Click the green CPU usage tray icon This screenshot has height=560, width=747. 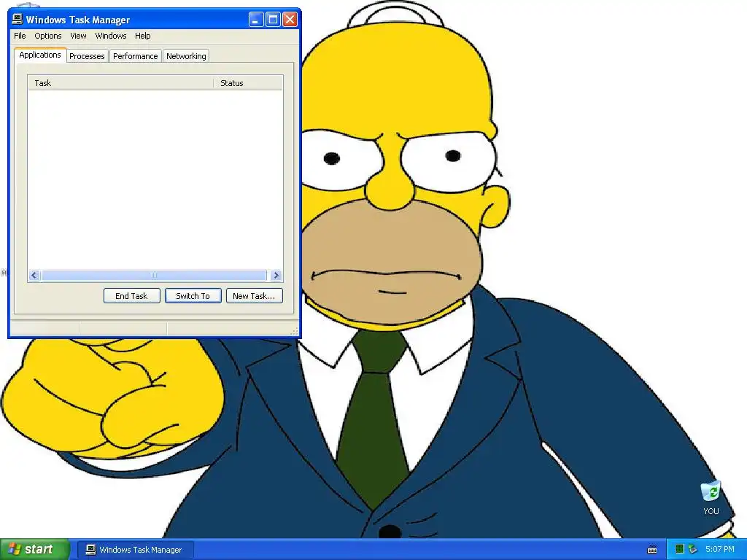680,549
